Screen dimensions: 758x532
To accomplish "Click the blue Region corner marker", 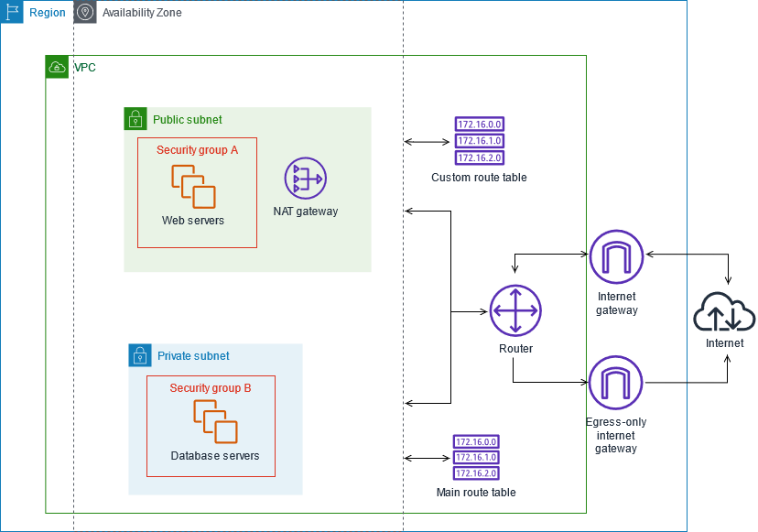I will point(12,12).
